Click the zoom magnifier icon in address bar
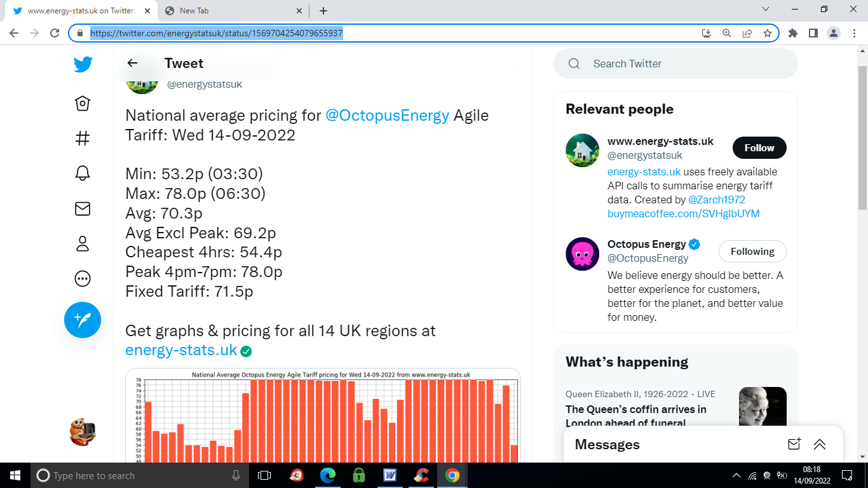The height and width of the screenshot is (488, 868). coord(727,33)
